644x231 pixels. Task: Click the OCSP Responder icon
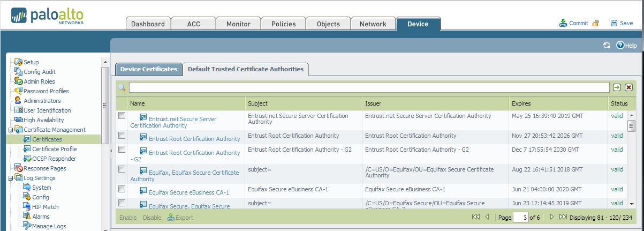click(27, 159)
